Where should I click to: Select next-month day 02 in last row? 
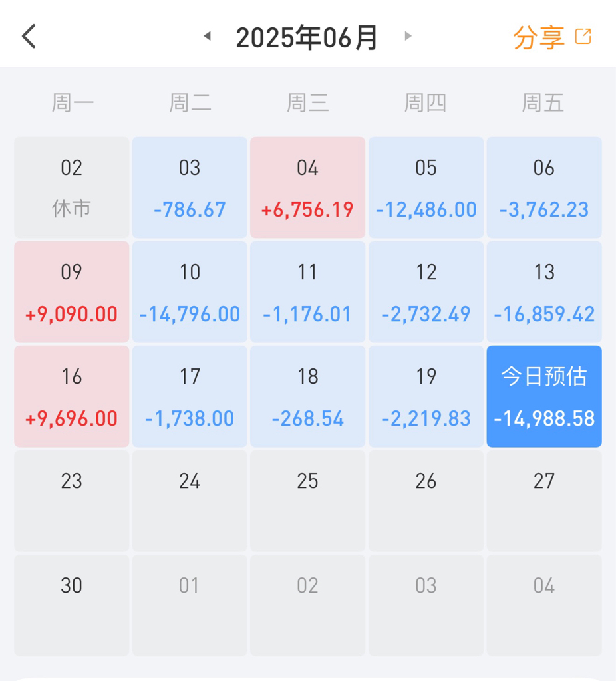click(307, 605)
